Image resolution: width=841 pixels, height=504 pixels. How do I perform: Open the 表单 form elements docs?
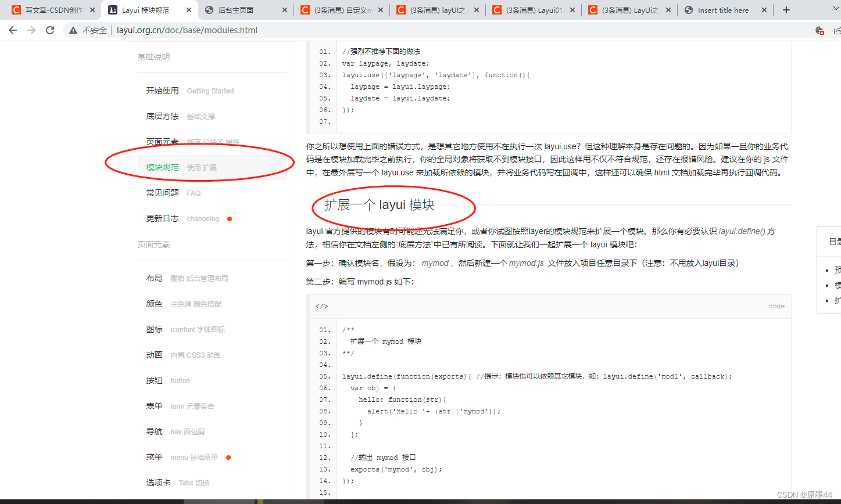(x=155, y=406)
